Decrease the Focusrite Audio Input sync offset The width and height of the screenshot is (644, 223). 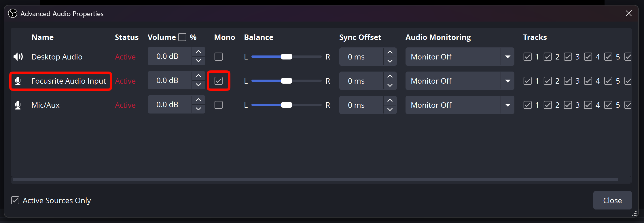pyautogui.click(x=390, y=85)
